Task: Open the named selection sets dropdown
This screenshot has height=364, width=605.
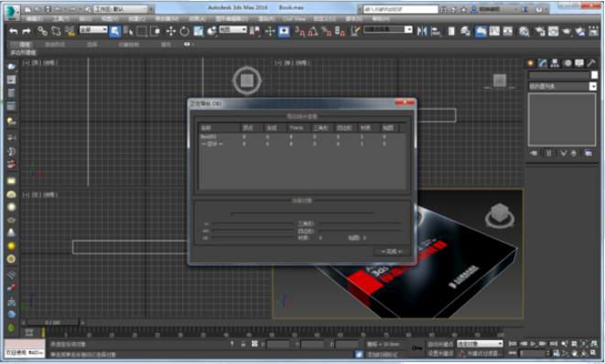Action: (x=388, y=29)
